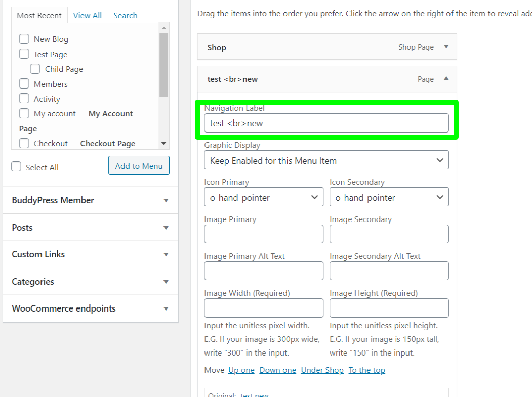Click the Under Shop move link
This screenshot has width=532, height=397.
tap(322, 370)
